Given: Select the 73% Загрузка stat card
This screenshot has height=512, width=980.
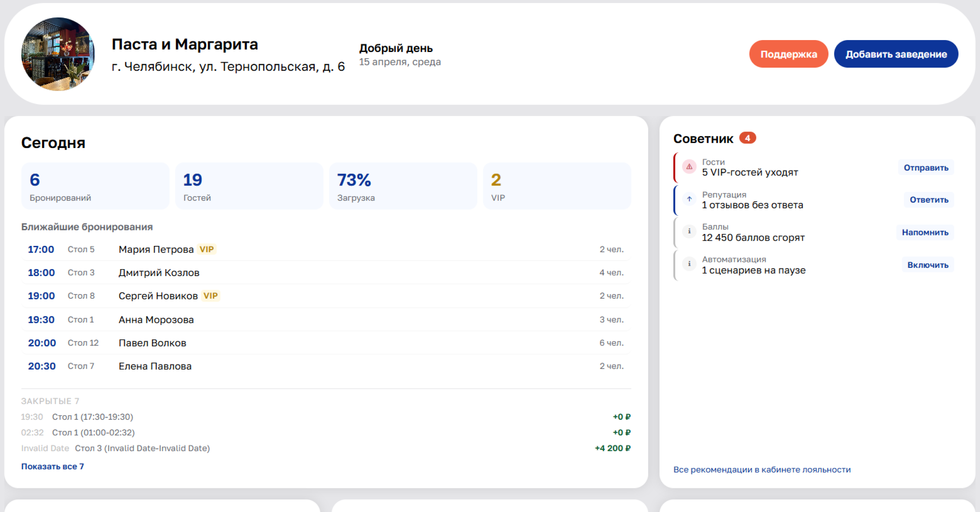Looking at the screenshot, I should pos(403,186).
